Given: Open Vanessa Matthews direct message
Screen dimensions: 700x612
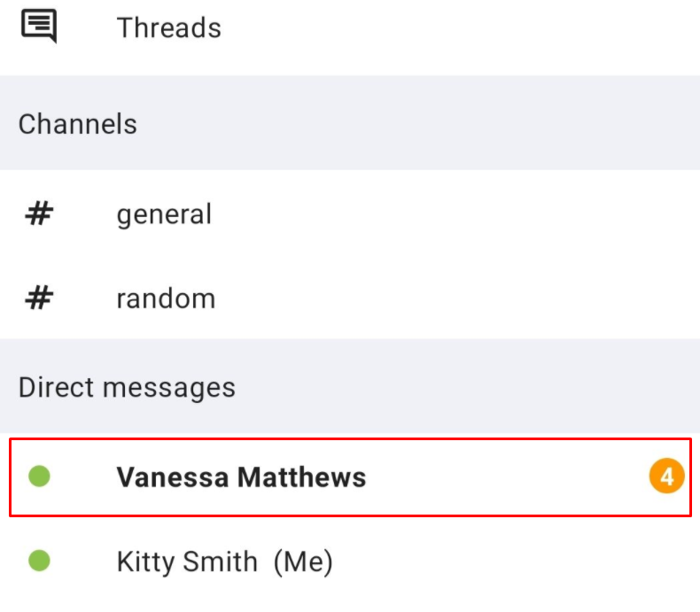Looking at the screenshot, I should pyautogui.click(x=350, y=476).
